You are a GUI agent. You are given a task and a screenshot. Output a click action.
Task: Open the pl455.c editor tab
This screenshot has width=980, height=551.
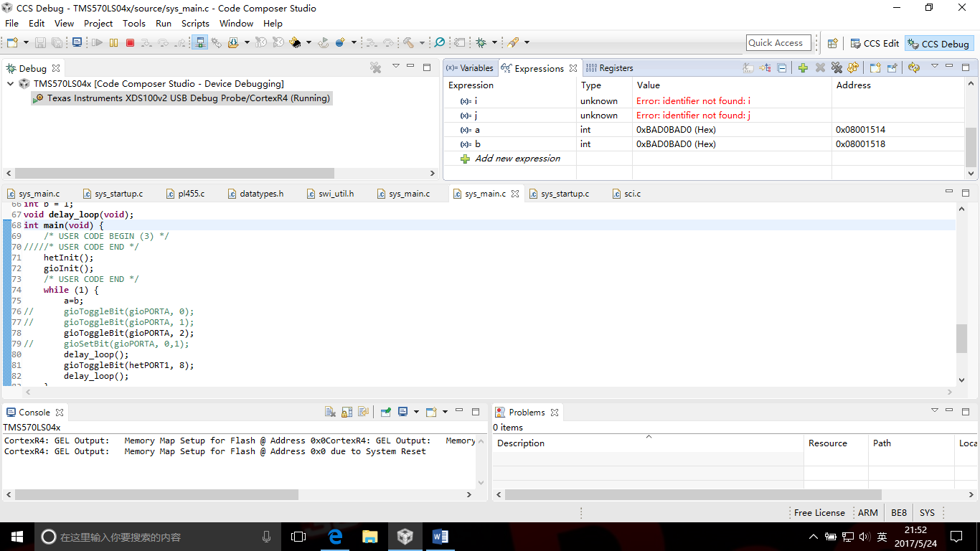186,194
